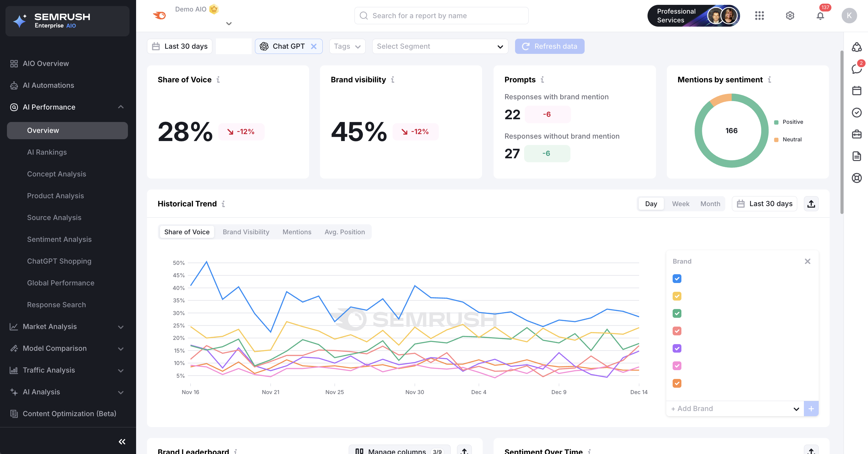Toggle the purple brand checkbox
Screen dimensions: 868x454
coord(677,348)
